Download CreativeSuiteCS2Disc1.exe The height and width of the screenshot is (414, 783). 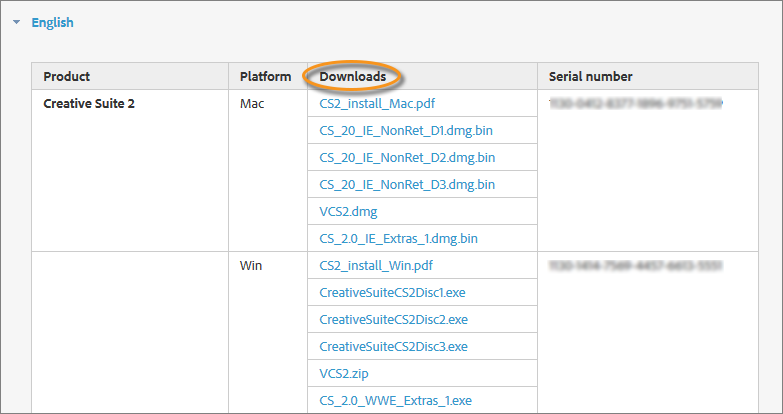tap(392, 293)
